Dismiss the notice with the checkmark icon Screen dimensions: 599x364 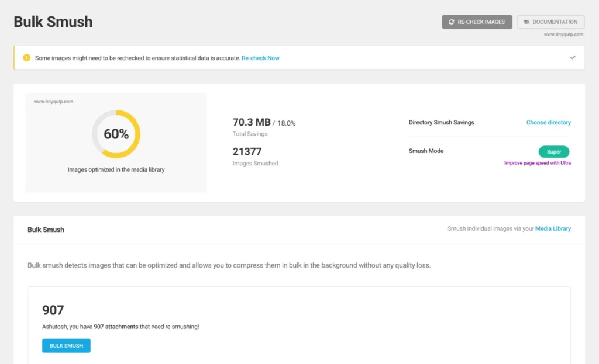coord(572,58)
